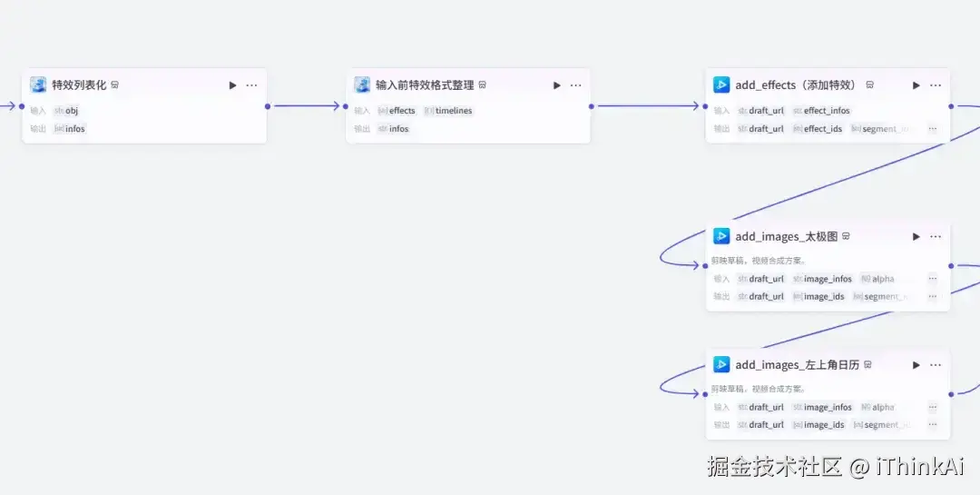Click the output port of add_images_太极图 node

click(951, 266)
